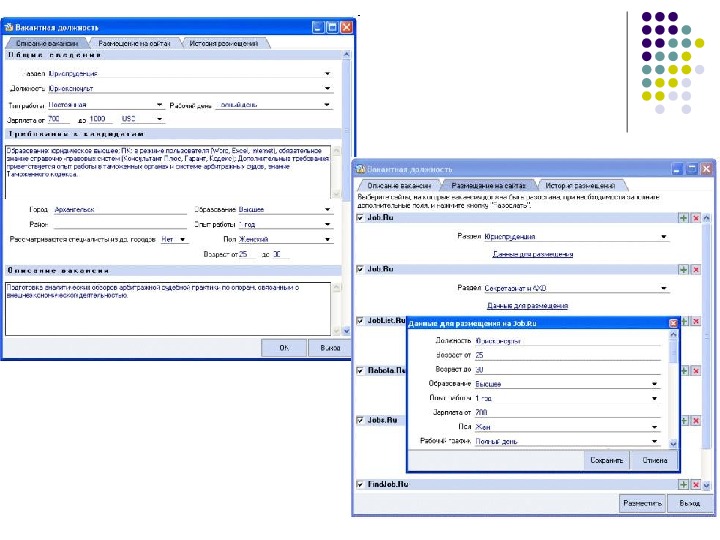This screenshot has height=540, width=720.
Task: Click green plus on Job.Ru Секретариат row
Action: 683,270
